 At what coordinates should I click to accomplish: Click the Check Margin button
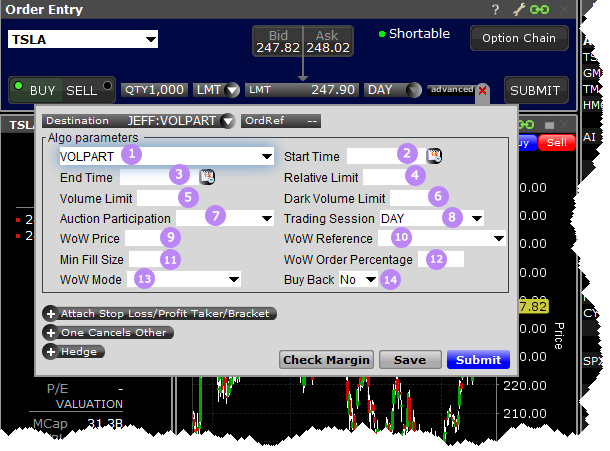point(326,360)
